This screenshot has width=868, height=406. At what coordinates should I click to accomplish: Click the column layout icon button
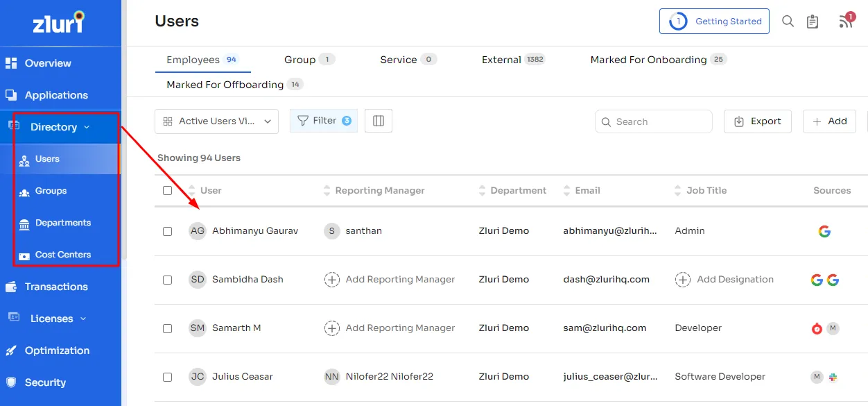click(x=379, y=121)
